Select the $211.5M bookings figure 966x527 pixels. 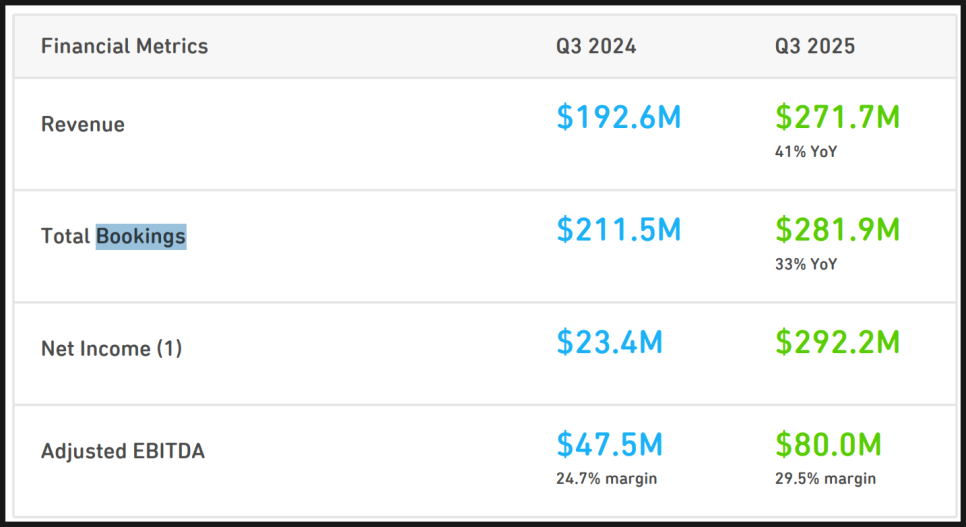pyautogui.click(x=618, y=229)
